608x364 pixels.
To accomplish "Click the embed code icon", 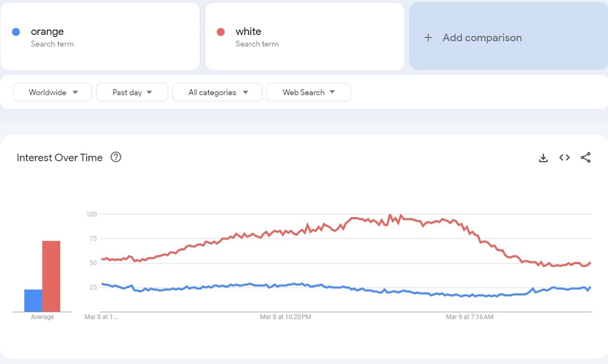I will click(x=564, y=157).
